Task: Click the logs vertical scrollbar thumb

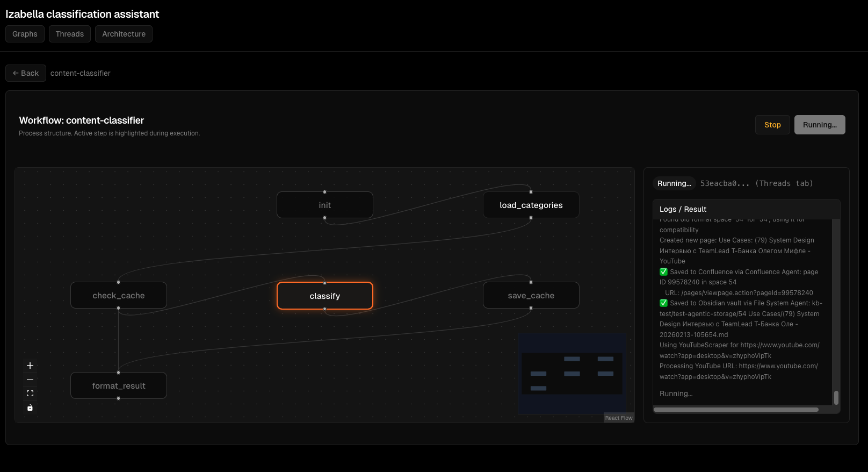Action: tap(836, 397)
